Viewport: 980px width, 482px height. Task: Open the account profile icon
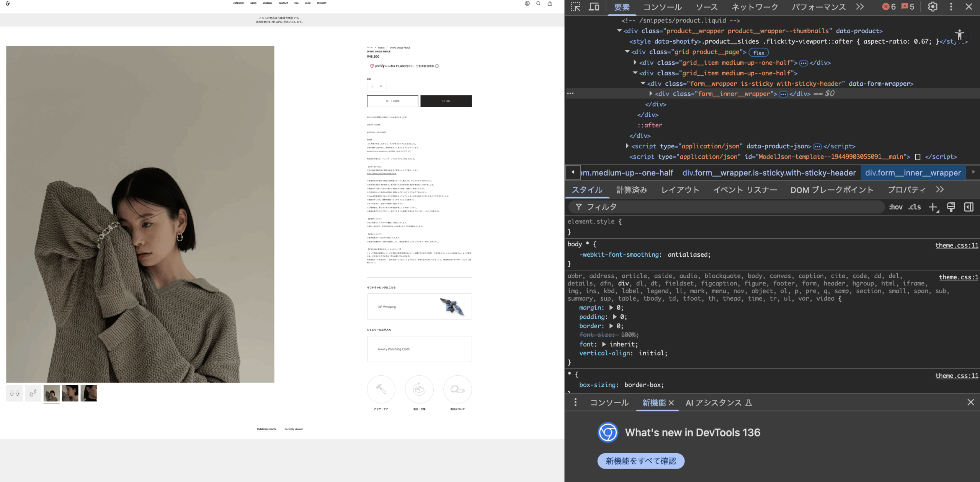tap(527, 3)
